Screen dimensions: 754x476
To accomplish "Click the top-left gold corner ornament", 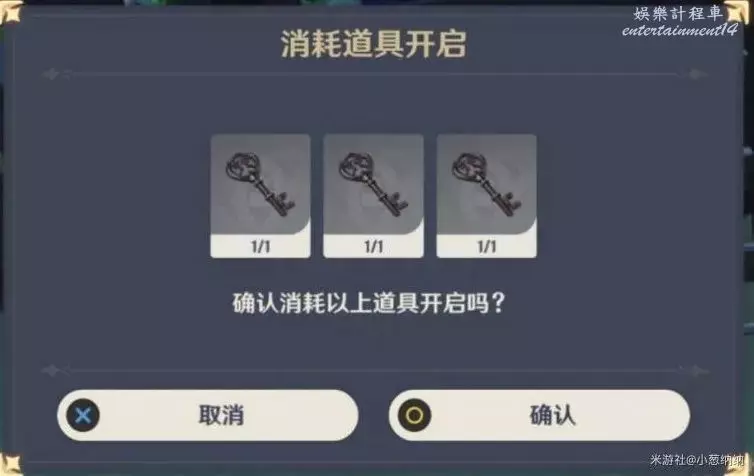I will pyautogui.click(x=11, y=12).
